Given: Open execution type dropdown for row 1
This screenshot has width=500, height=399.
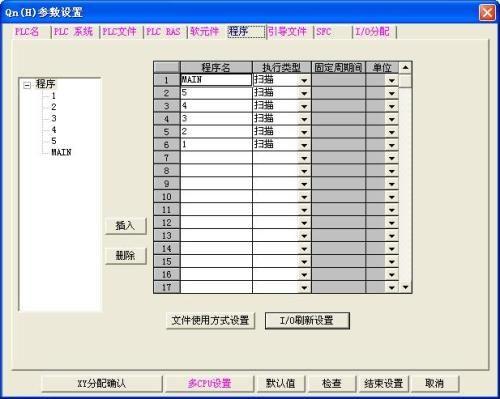Looking at the screenshot, I should pyautogui.click(x=304, y=80).
